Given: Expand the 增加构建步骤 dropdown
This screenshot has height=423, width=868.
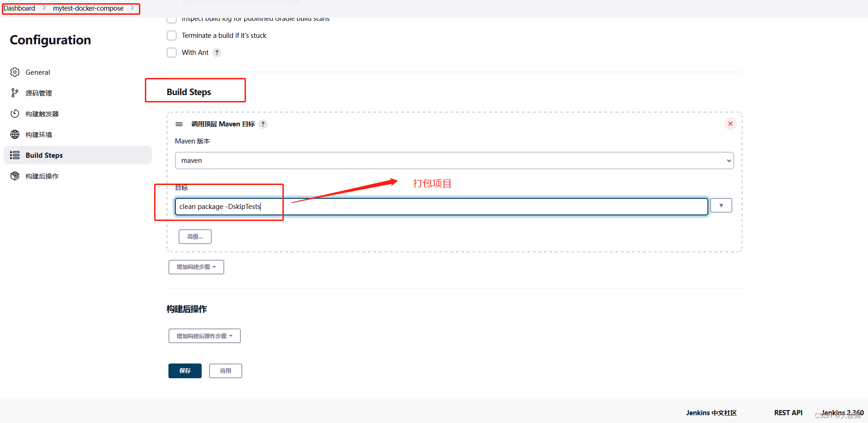Looking at the screenshot, I should [x=196, y=267].
